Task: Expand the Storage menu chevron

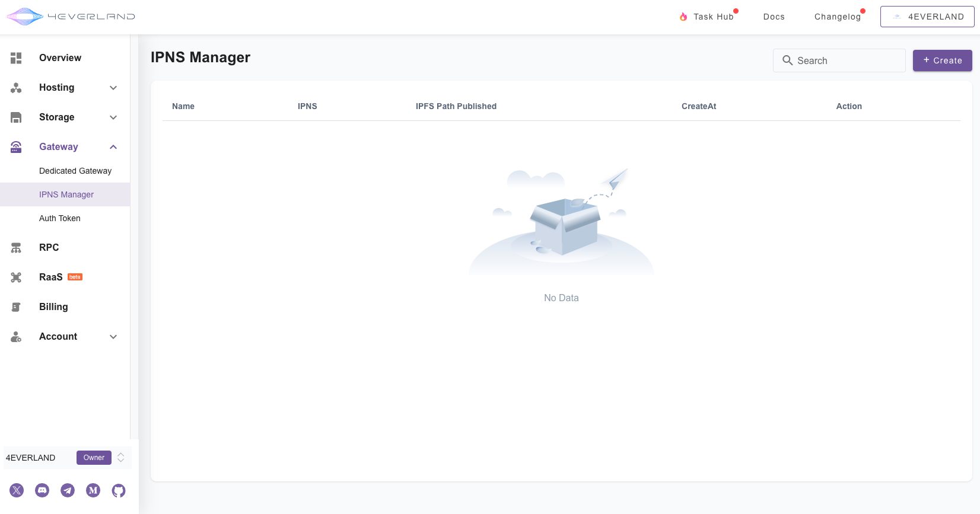Action: pos(113,117)
